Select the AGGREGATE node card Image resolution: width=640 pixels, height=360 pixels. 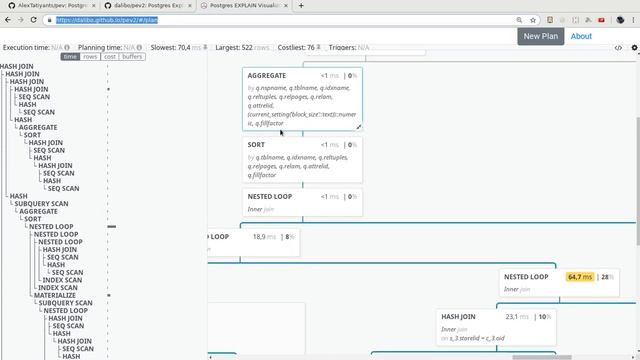pos(302,99)
